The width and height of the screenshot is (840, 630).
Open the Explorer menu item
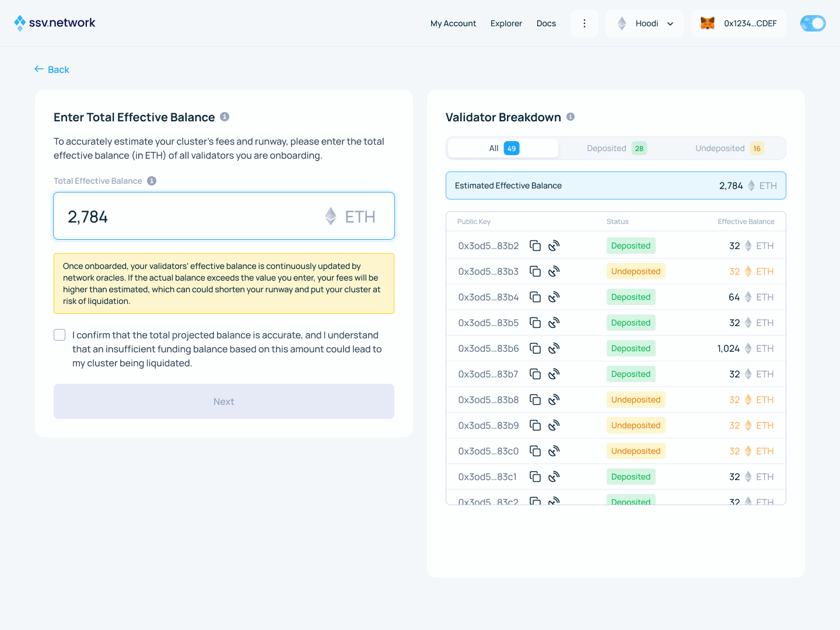point(506,23)
